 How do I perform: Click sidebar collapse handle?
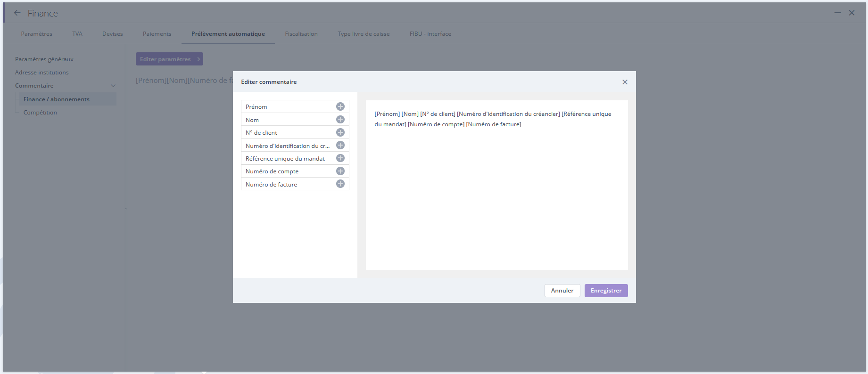[x=126, y=209]
